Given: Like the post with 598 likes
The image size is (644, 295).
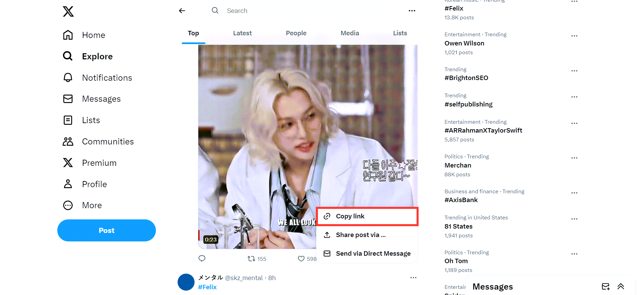Looking at the screenshot, I should (307, 259).
